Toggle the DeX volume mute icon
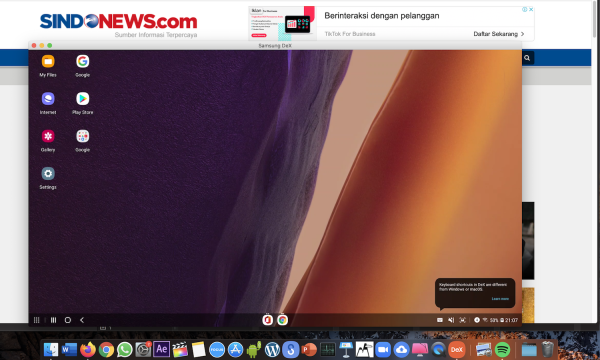The height and width of the screenshot is (360, 600). [451, 320]
